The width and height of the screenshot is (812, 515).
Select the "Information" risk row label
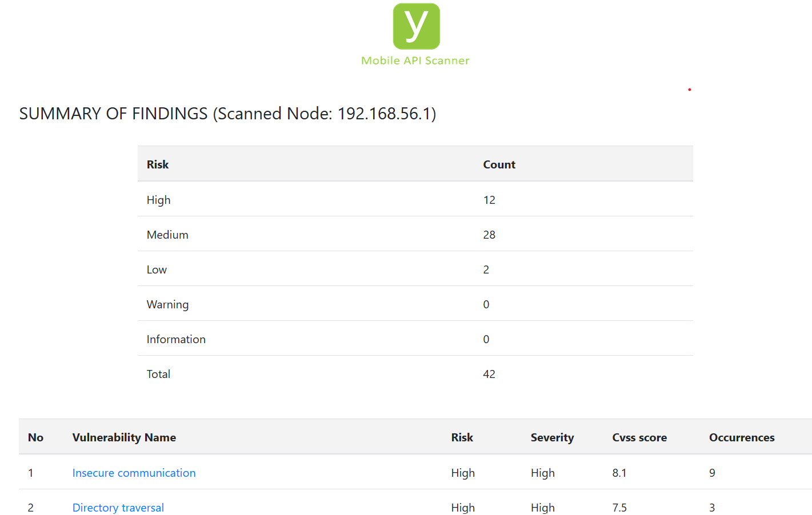point(176,339)
